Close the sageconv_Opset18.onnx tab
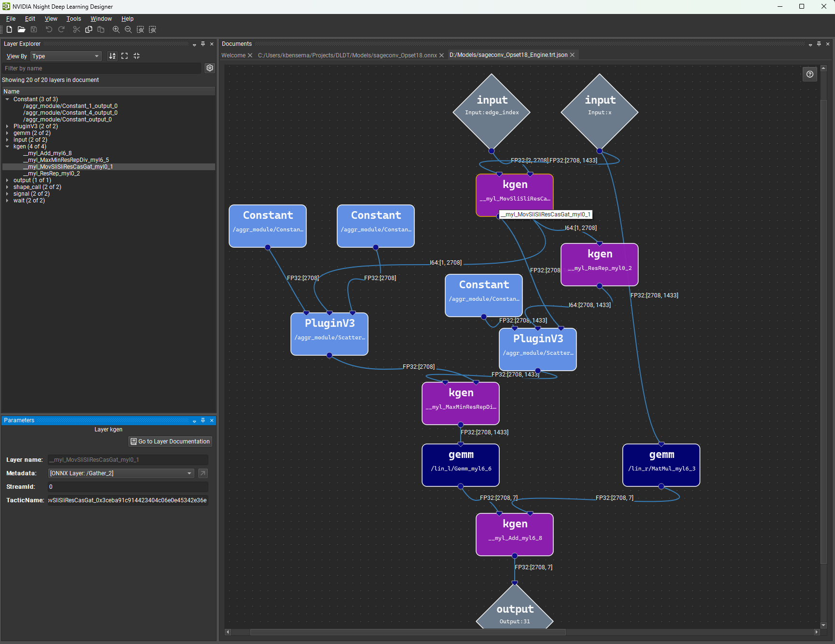Image resolution: width=835 pixels, height=644 pixels. point(441,55)
